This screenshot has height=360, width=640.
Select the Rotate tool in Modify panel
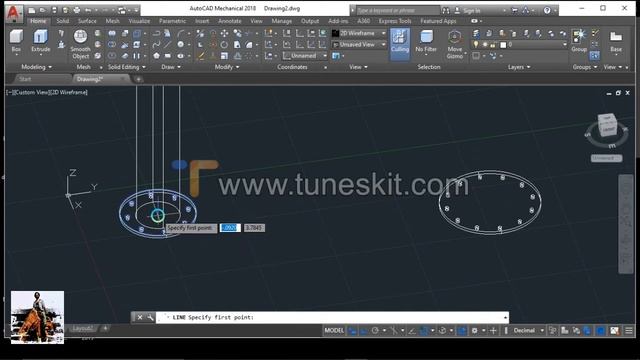(224, 44)
